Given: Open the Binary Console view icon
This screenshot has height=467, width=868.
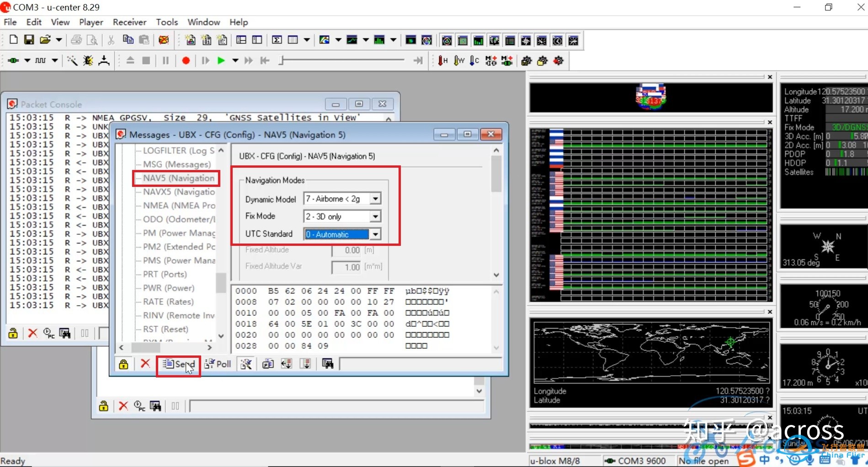Looking at the screenshot, I should pyautogui.click(x=206, y=40).
